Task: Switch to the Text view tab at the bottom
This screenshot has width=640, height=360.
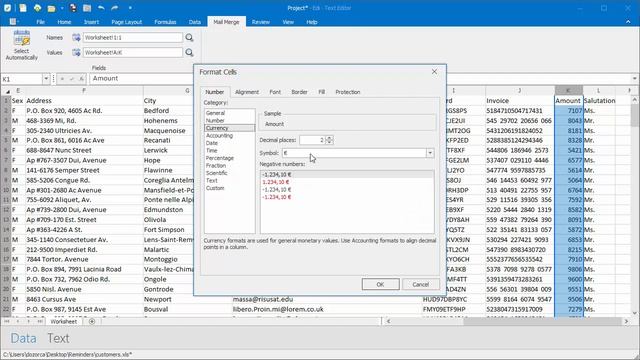Action: point(58,338)
